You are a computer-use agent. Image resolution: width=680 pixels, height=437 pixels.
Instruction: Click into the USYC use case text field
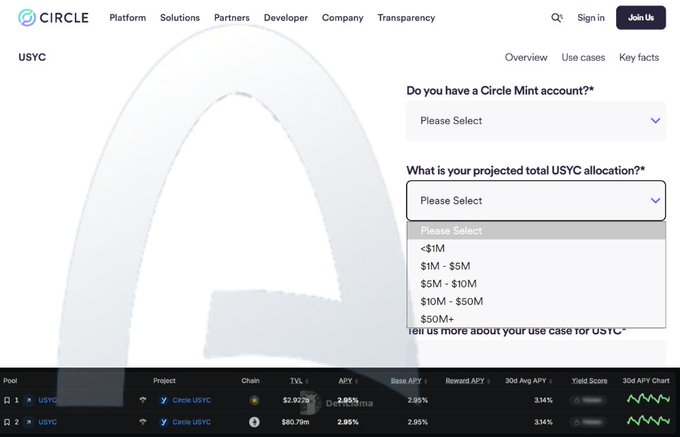tap(536, 353)
